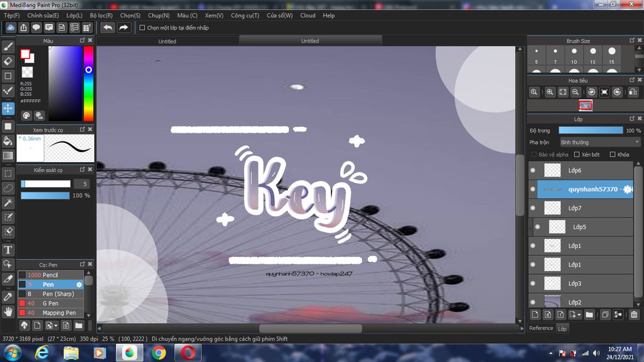
Task: Open the 'Pha trộn' blend mode dropdown
Action: click(x=600, y=143)
